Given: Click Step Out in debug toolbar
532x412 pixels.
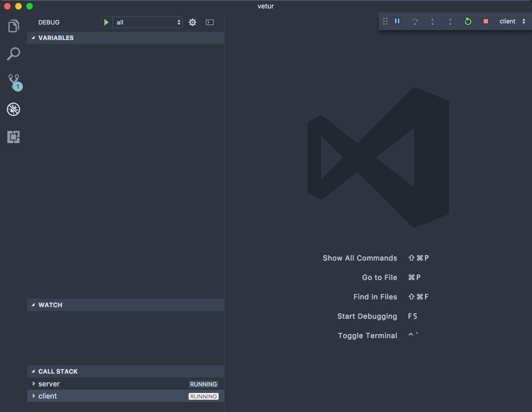Looking at the screenshot, I should [x=450, y=22].
